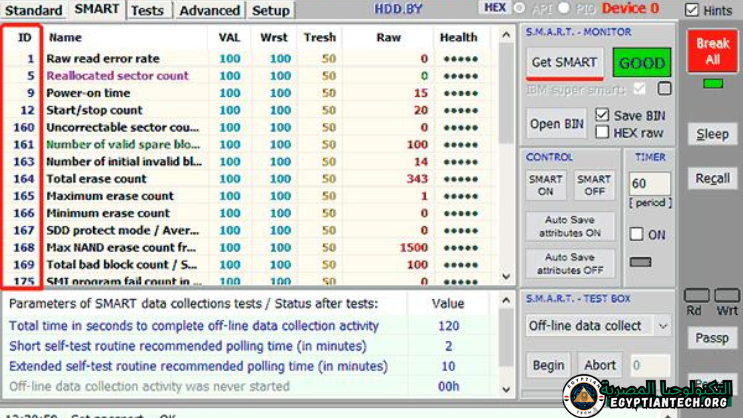Uncheck the Save BIN checkbox
The image size is (743, 418).
tap(601, 115)
